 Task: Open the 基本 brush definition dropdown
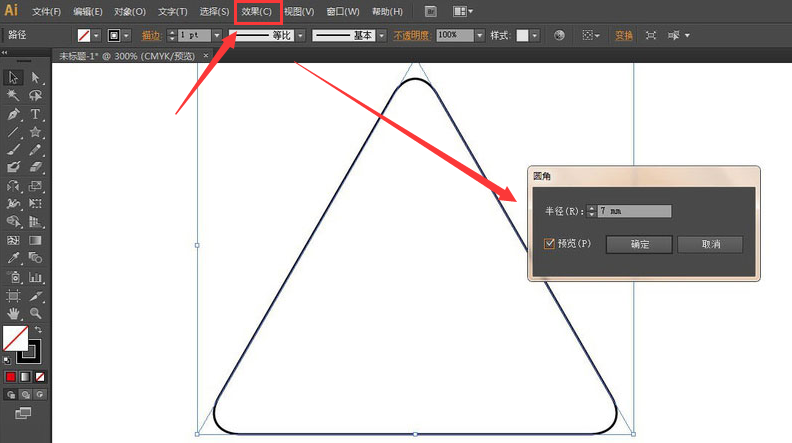tap(382, 35)
